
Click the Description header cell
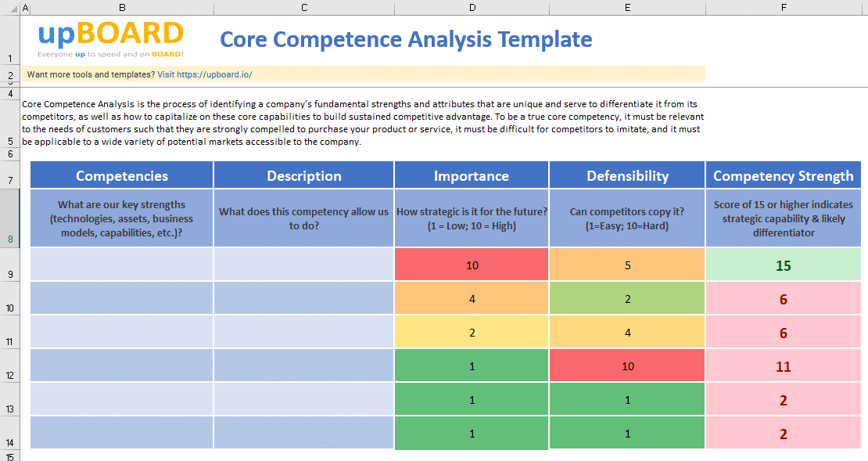pos(303,175)
